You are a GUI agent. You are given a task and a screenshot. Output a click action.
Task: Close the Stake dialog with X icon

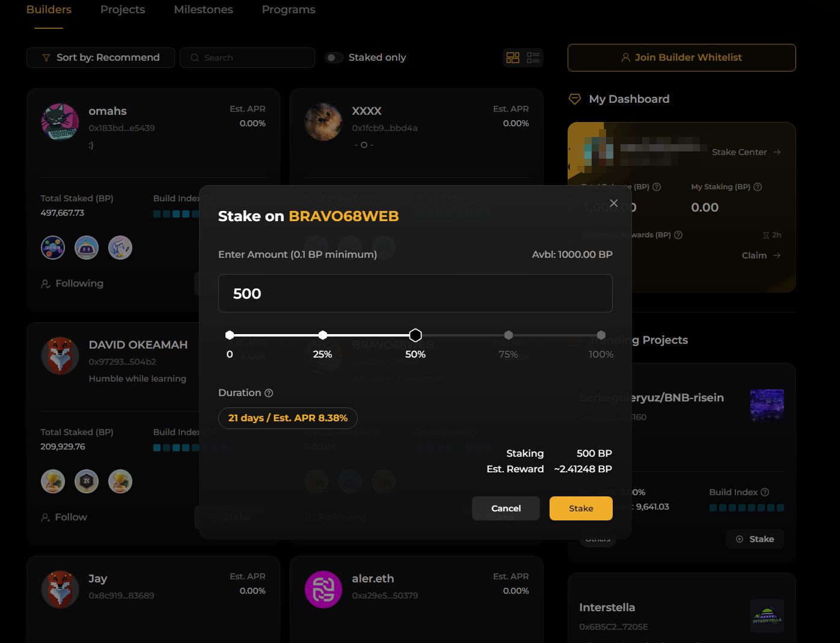[x=613, y=203]
